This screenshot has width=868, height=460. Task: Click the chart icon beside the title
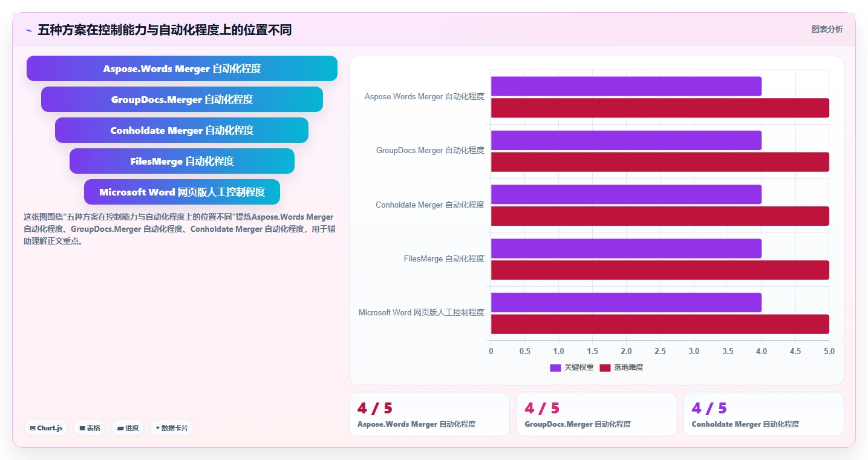coord(28,30)
